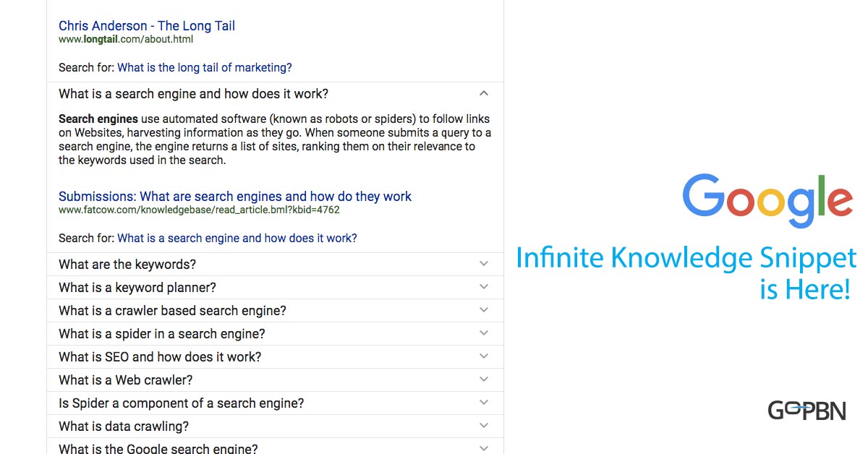Click question text 'What are the keywords?'

point(127,265)
